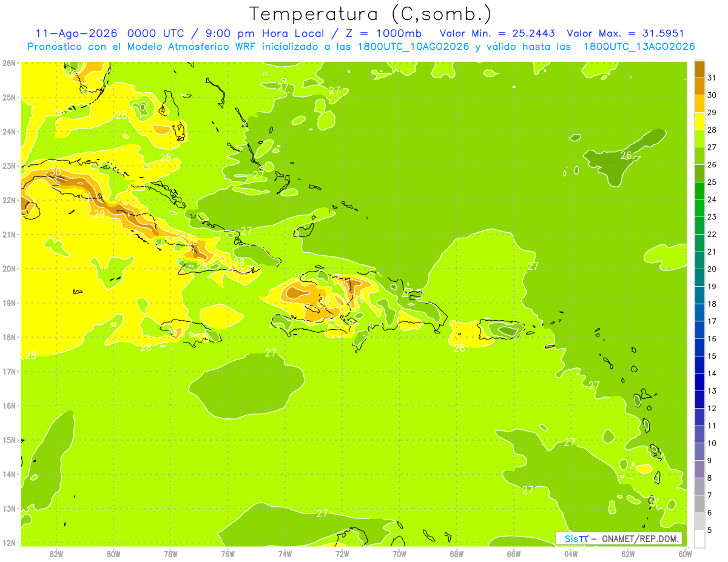Viewport: 728px width, 562px height.
Task: Click the "Valor Max. = 31.5951" readout
Action: click(625, 33)
